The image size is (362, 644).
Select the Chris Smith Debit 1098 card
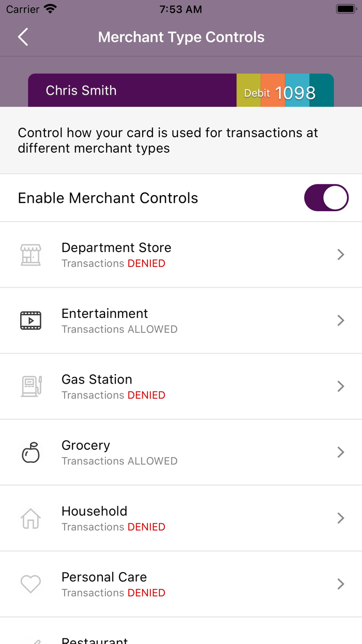pyautogui.click(x=181, y=90)
